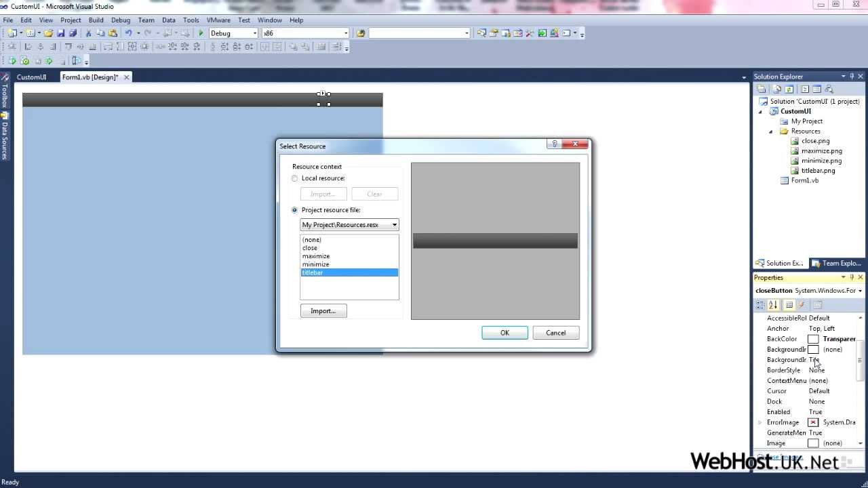Click the Properties panel scrollbar thumb

[860, 361]
